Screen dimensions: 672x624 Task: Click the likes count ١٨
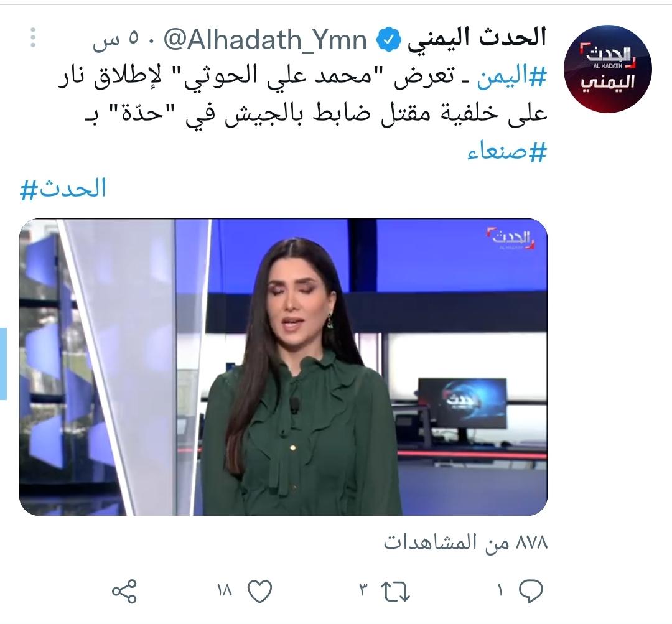pos(225,591)
